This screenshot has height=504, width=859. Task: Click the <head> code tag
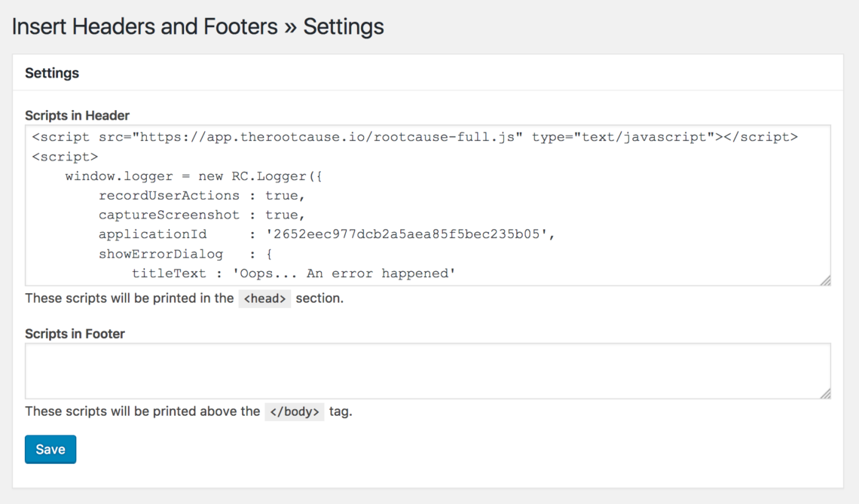point(264,298)
